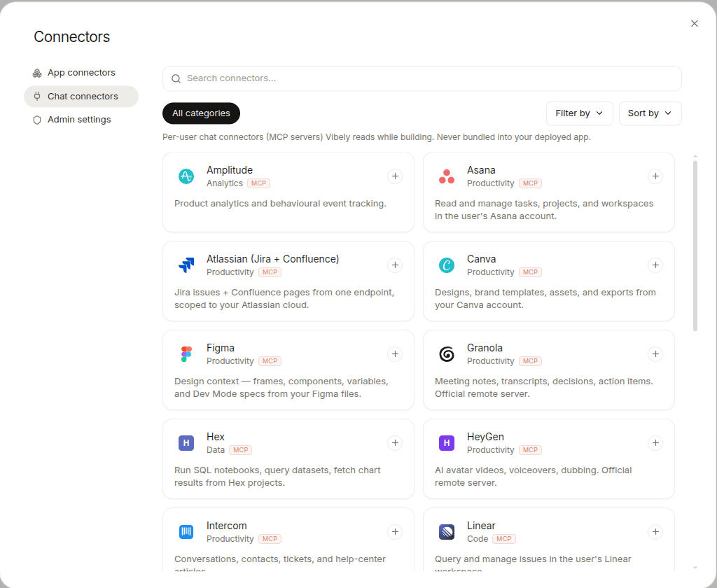Click the Granola card title

[x=485, y=348]
